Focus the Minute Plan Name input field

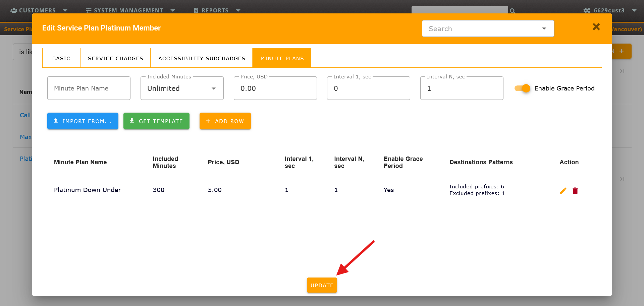coord(89,88)
